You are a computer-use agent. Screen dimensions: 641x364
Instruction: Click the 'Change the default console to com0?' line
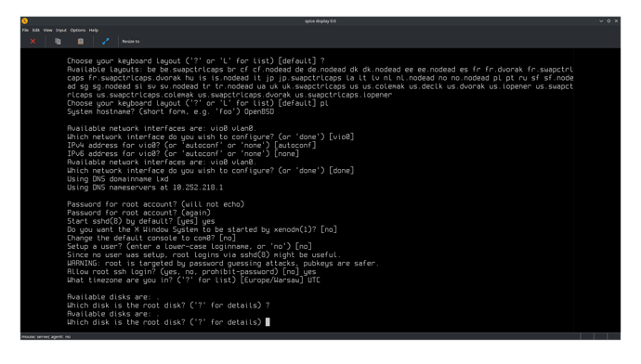tap(151, 238)
